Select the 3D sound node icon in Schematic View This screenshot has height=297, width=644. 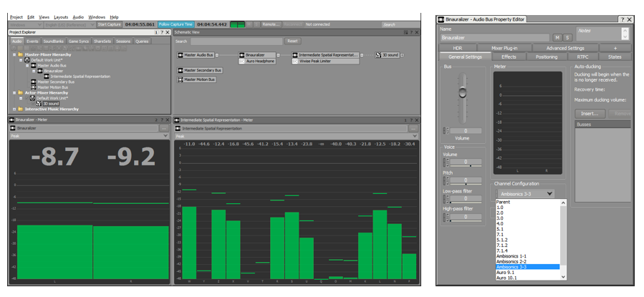(x=379, y=55)
